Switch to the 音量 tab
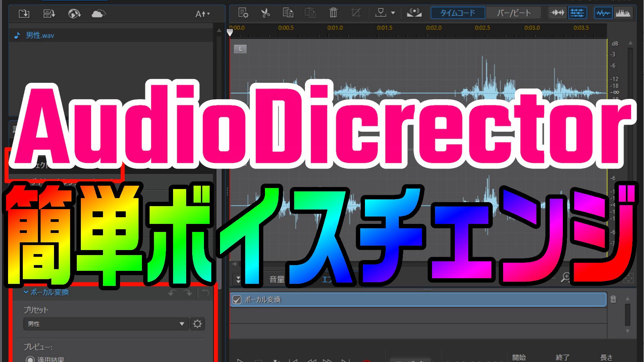The image size is (644, 362). pos(277,279)
